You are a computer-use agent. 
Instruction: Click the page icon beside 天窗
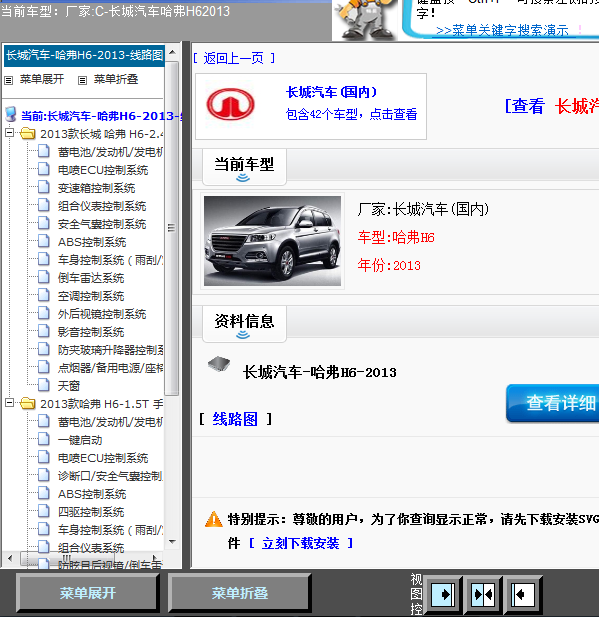point(44,385)
